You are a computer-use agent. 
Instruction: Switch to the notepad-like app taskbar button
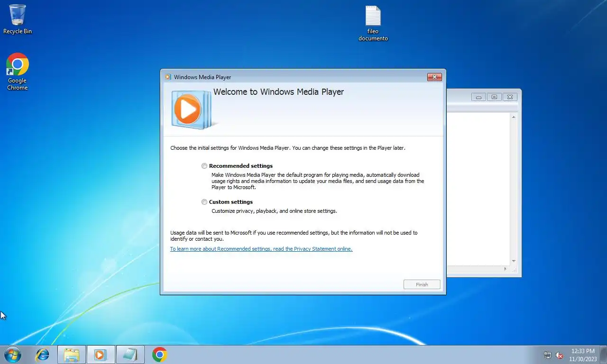tap(130, 355)
